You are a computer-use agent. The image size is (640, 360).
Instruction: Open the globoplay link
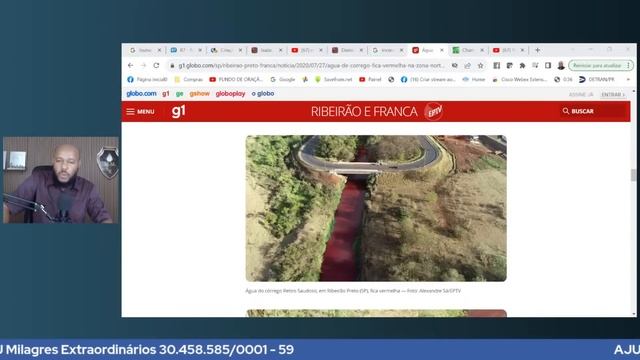pyautogui.click(x=230, y=93)
